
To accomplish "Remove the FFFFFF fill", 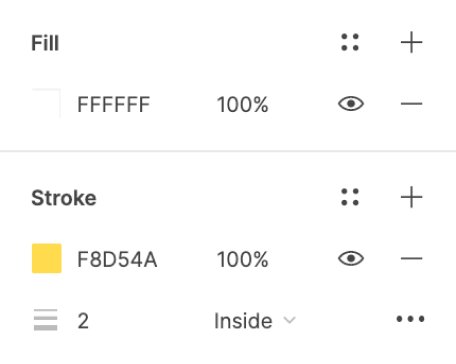I will [x=411, y=104].
